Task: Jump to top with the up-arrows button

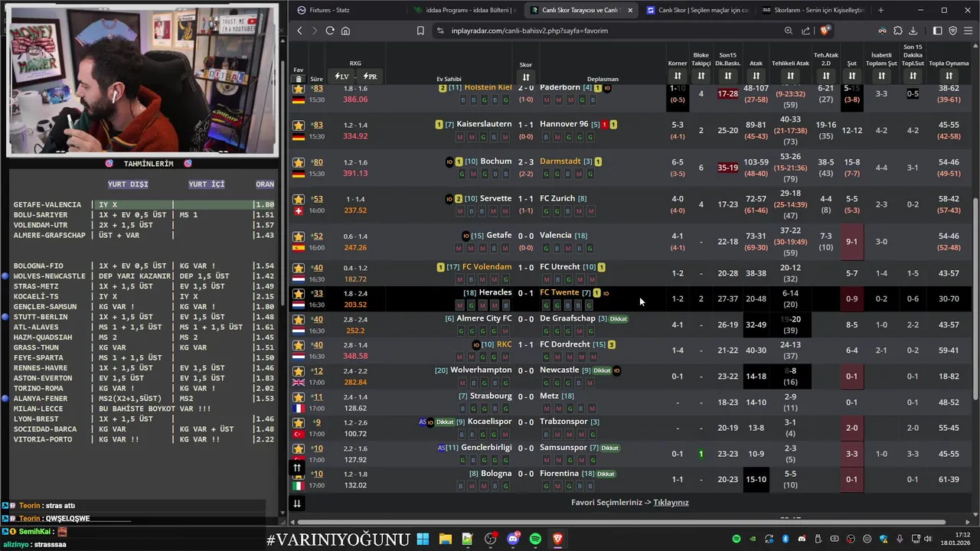Action: (x=297, y=468)
